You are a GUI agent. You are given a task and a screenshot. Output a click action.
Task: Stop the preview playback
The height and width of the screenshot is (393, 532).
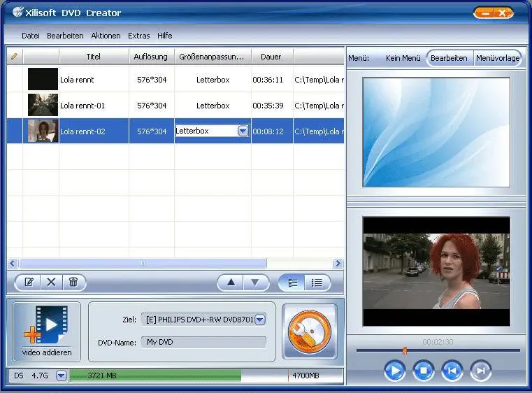point(424,371)
